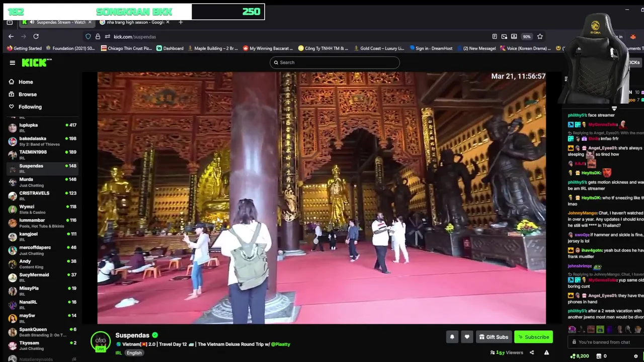The image size is (644, 362).
Task: Open Andy Content King channel
Action: point(42,263)
